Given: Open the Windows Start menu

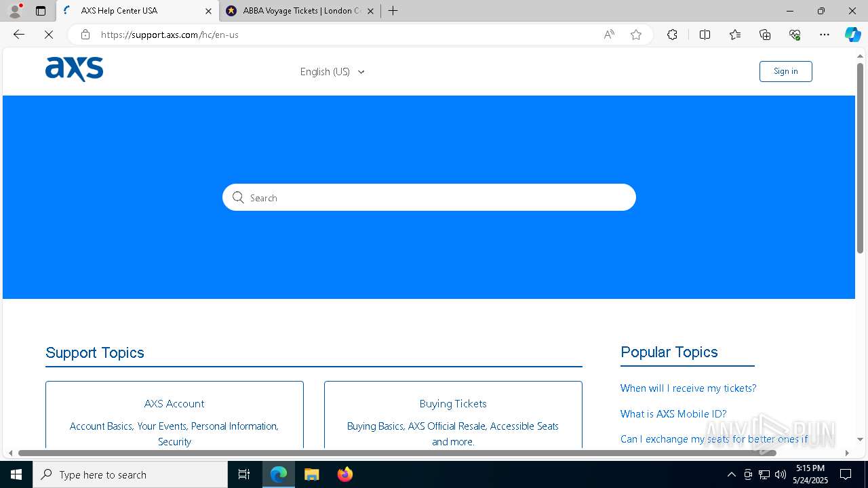Looking at the screenshot, I should coord(16,474).
